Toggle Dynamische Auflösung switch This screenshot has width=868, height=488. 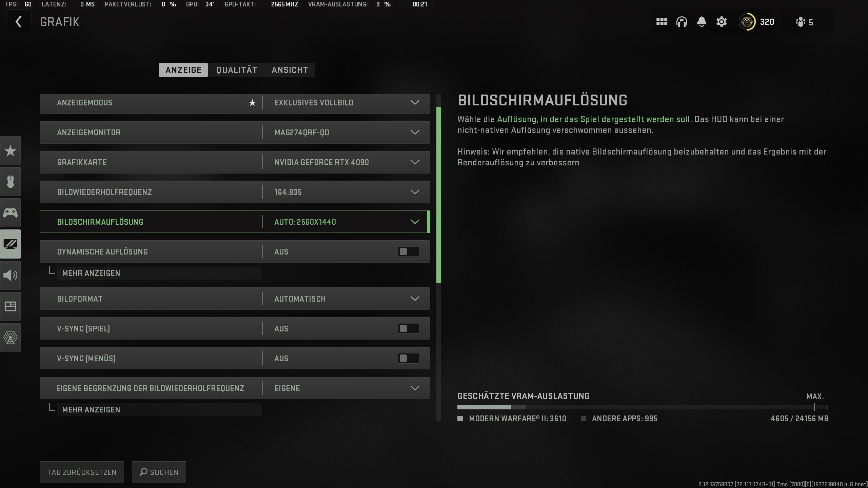(408, 252)
